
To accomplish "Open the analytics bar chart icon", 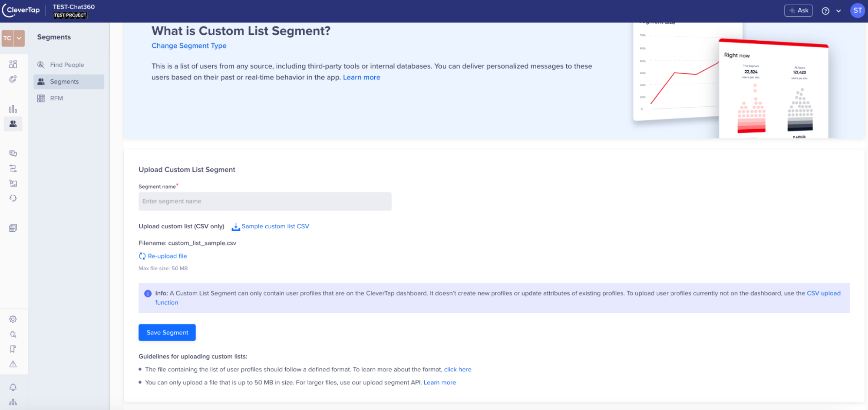I will coord(13,109).
